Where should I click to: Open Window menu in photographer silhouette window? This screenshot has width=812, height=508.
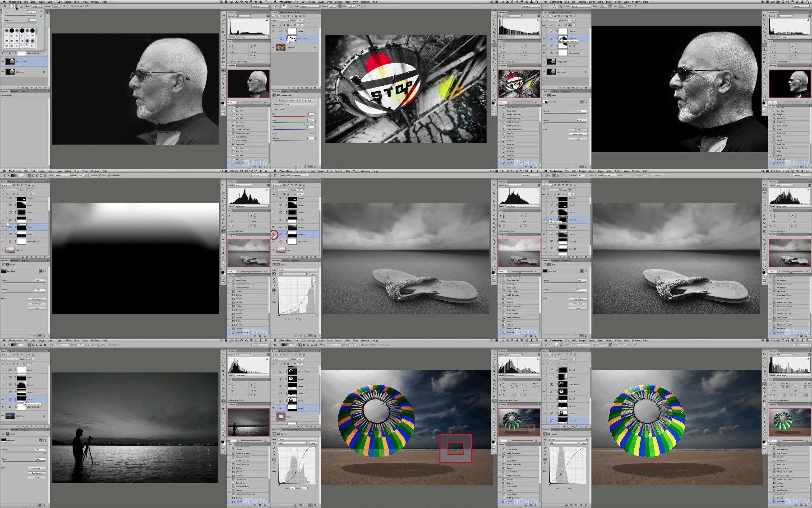tap(95, 340)
